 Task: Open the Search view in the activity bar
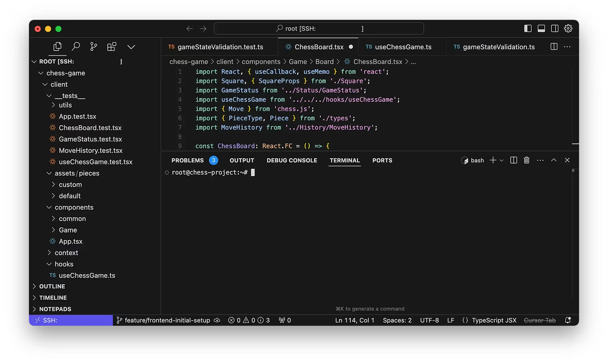click(76, 46)
